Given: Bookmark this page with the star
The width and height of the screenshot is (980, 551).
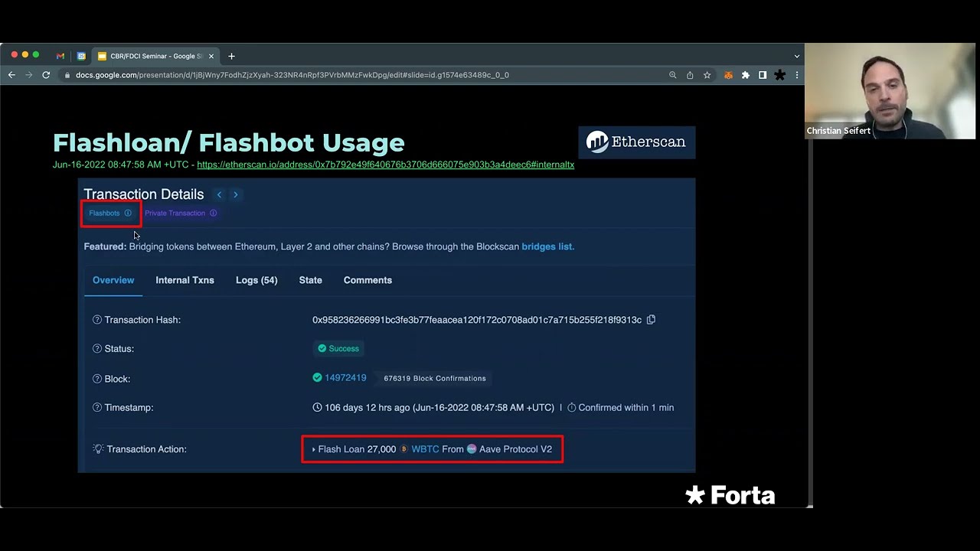Looking at the screenshot, I should (x=707, y=75).
